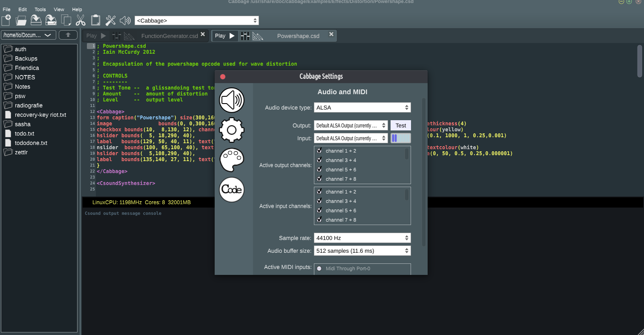Open the Audio device type dropdown
Image resolution: width=644 pixels, height=335 pixels.
point(362,108)
